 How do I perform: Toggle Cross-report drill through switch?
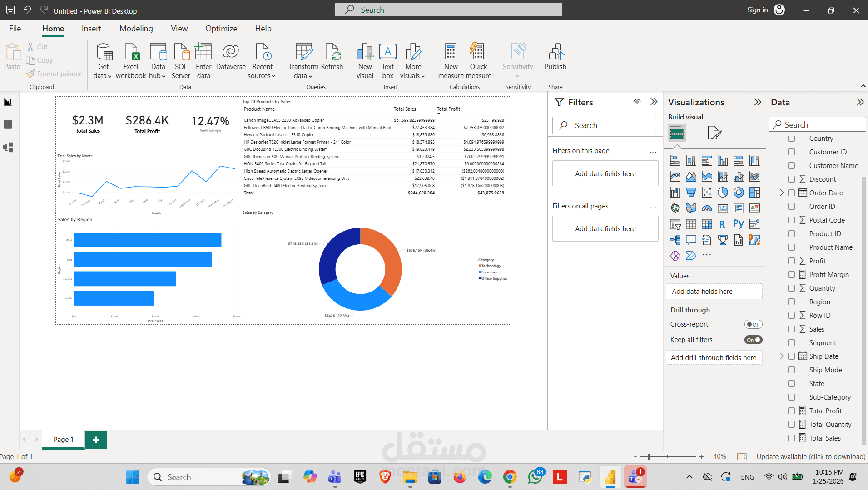coord(753,324)
